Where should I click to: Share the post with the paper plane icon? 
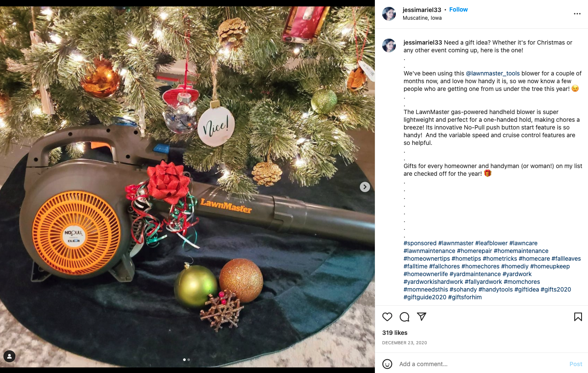pyautogui.click(x=422, y=316)
